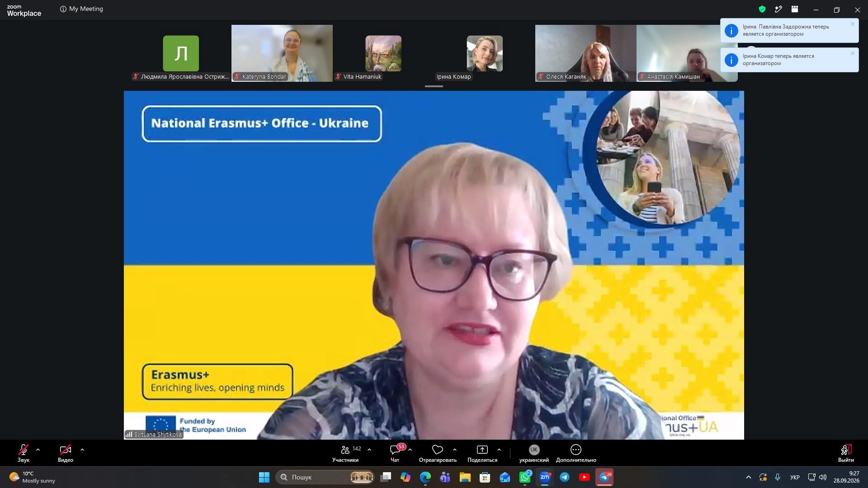Screen dimensions: 868x488
Task: Start camera with the Видео button
Action: [x=66, y=453]
